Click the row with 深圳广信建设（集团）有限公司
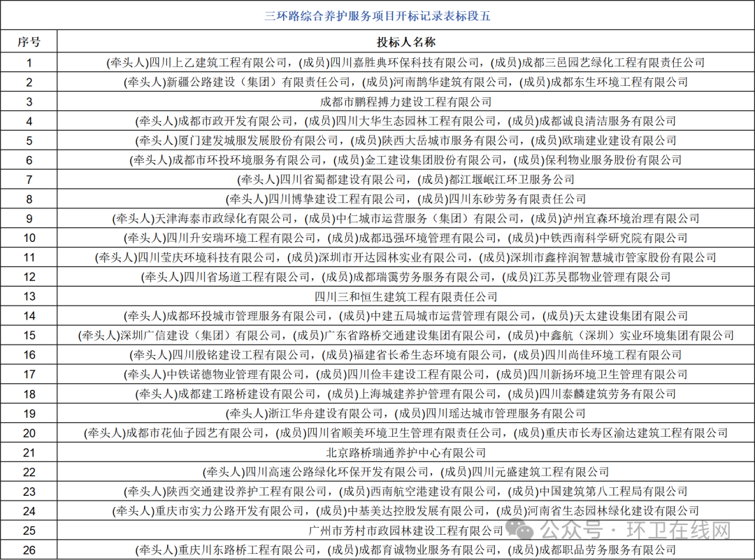The image size is (755, 560). tap(377, 336)
